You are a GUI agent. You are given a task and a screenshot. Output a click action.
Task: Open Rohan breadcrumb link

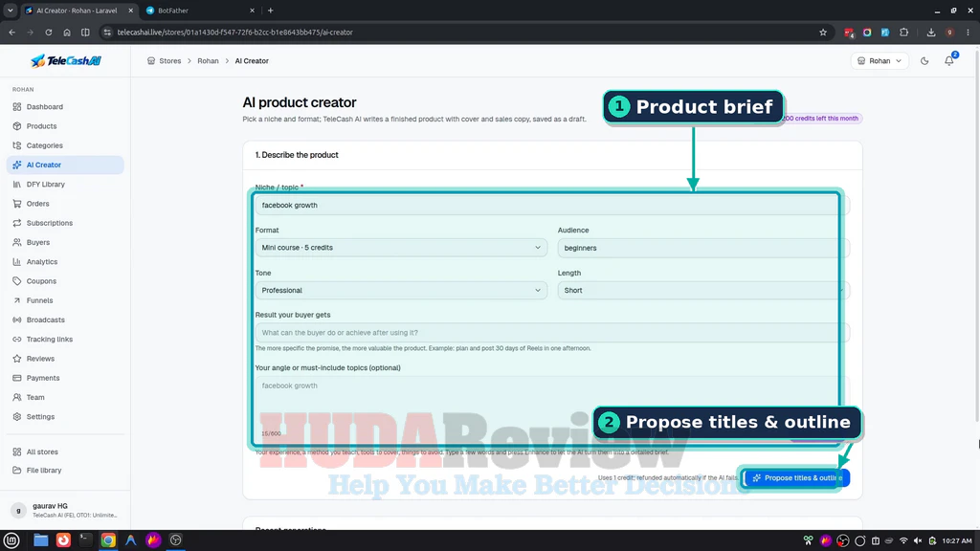208,61
